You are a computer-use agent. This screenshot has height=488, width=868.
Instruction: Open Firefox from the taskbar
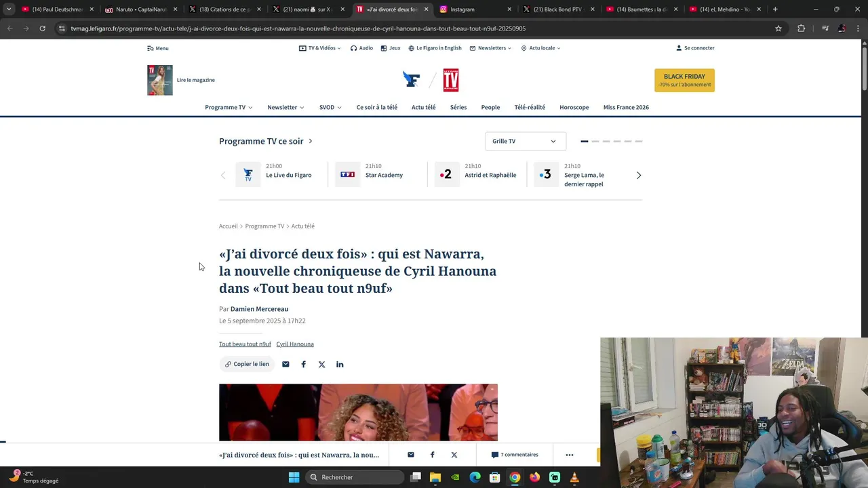[534, 477]
